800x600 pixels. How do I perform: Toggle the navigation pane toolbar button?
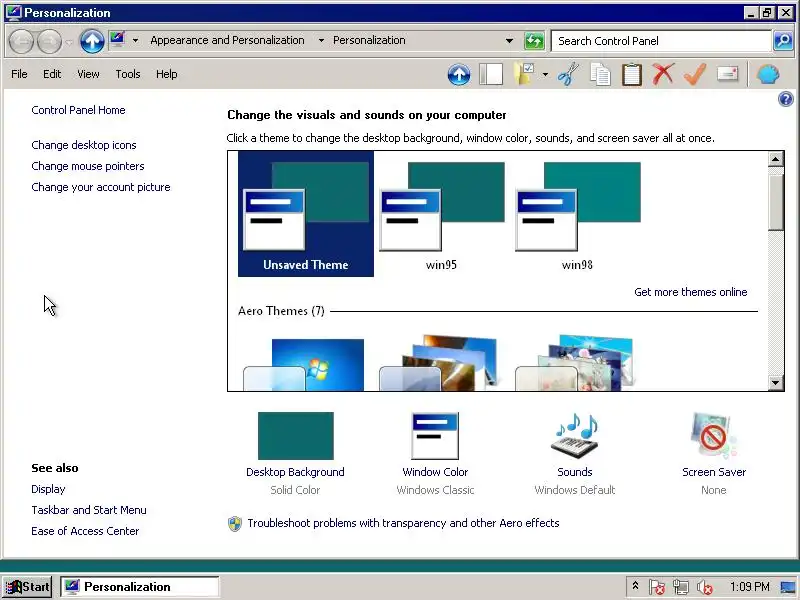click(x=491, y=74)
